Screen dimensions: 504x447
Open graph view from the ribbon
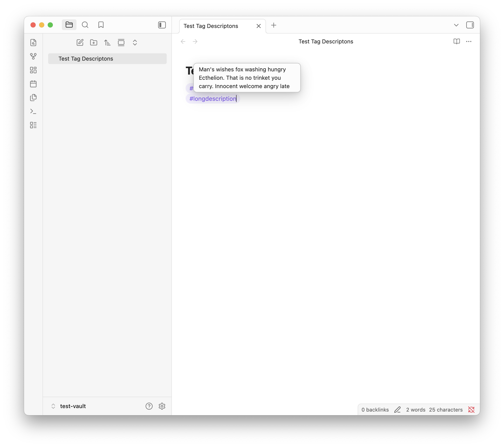[33, 56]
